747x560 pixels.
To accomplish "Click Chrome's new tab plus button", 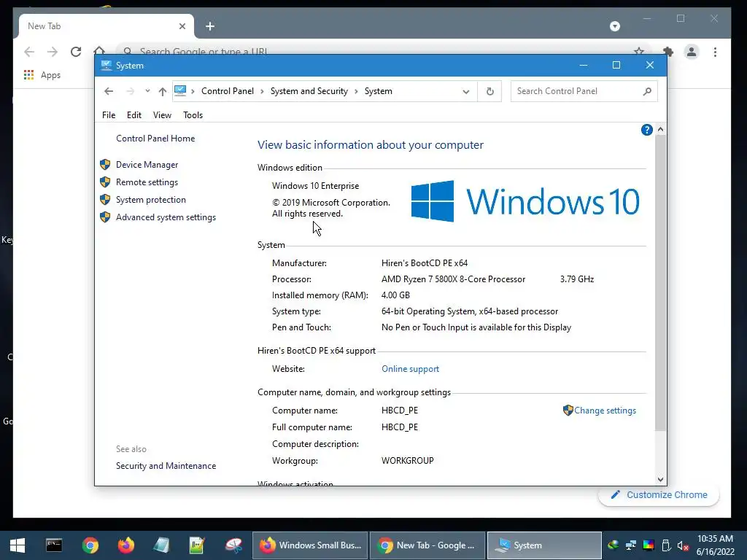I will pos(210,26).
